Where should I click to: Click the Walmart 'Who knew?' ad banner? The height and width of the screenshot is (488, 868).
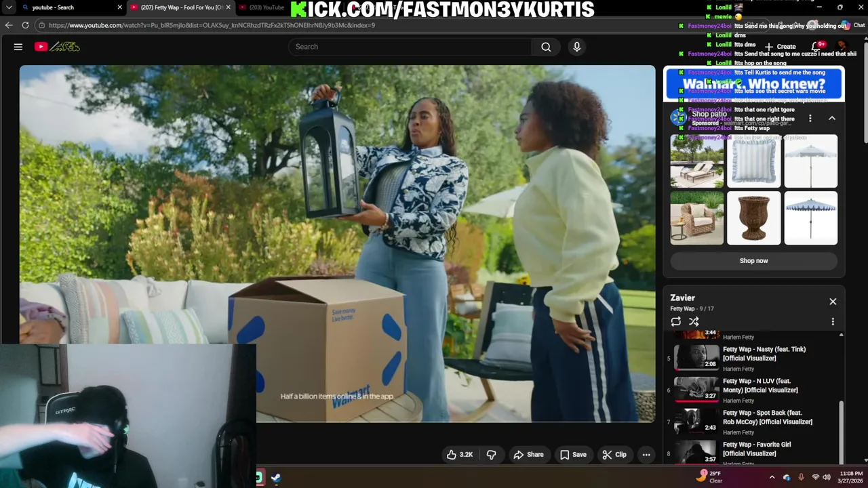point(753,85)
